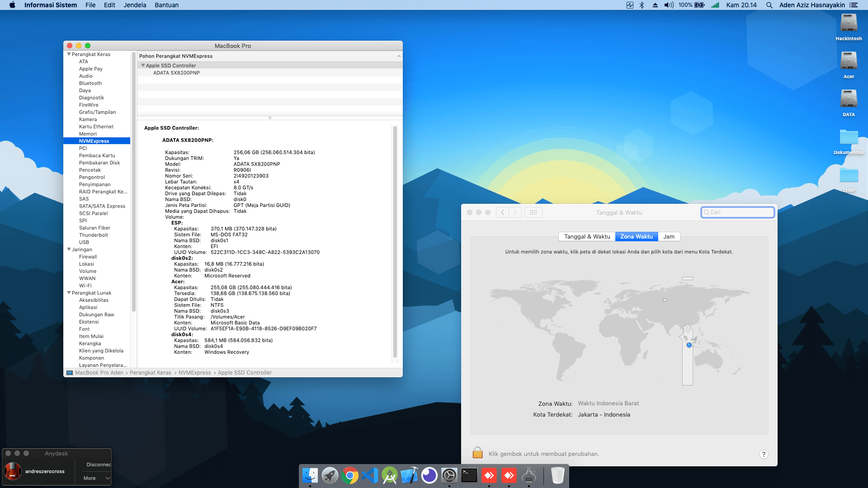Select Grafis/Tampilan in the sidebar
Viewport: 868px width, 488px height.
(x=97, y=112)
